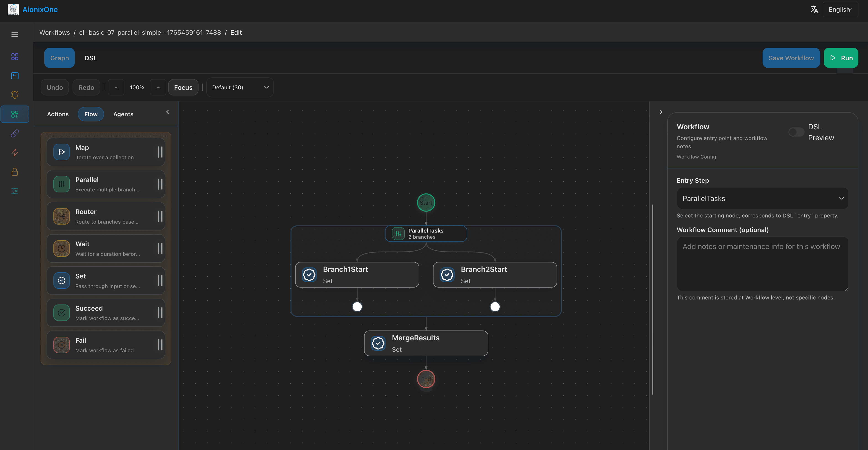Image resolution: width=868 pixels, height=450 pixels.
Task: Open the terminal icon in left sidebar
Action: 14,76
